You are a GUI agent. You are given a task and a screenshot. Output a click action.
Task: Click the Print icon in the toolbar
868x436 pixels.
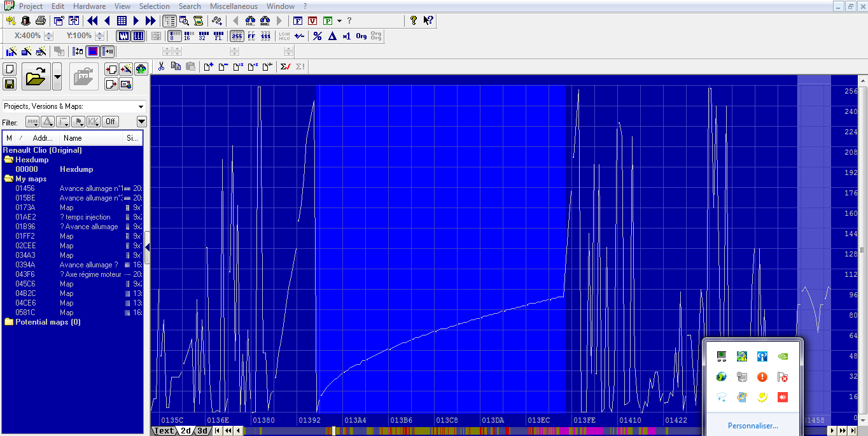click(41, 21)
